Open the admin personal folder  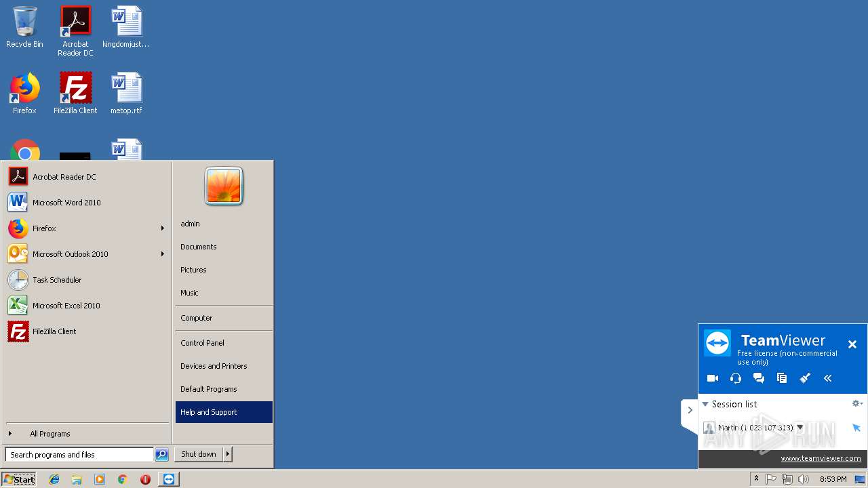[x=224, y=224]
